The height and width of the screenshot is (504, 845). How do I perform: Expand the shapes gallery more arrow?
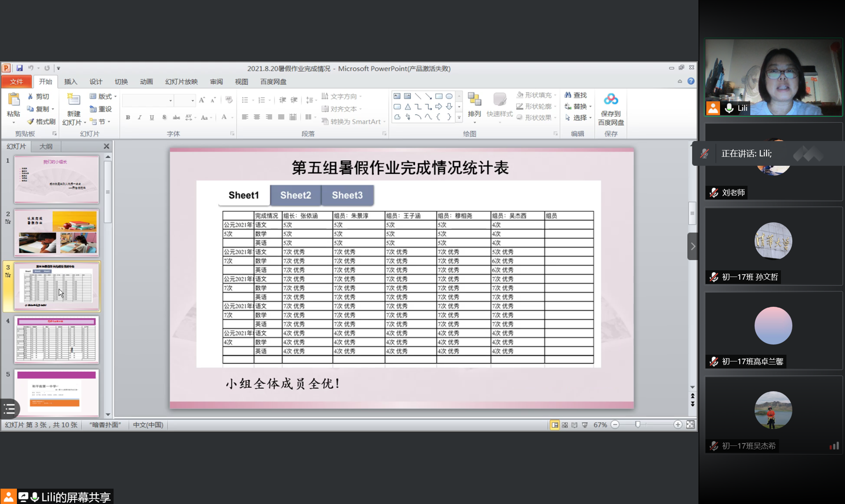tap(459, 117)
